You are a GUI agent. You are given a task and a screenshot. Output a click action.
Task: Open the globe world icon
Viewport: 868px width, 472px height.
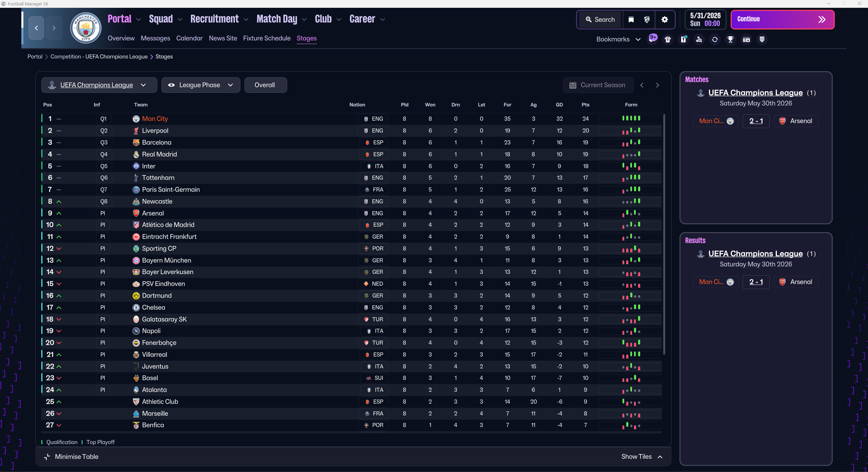[647, 20]
